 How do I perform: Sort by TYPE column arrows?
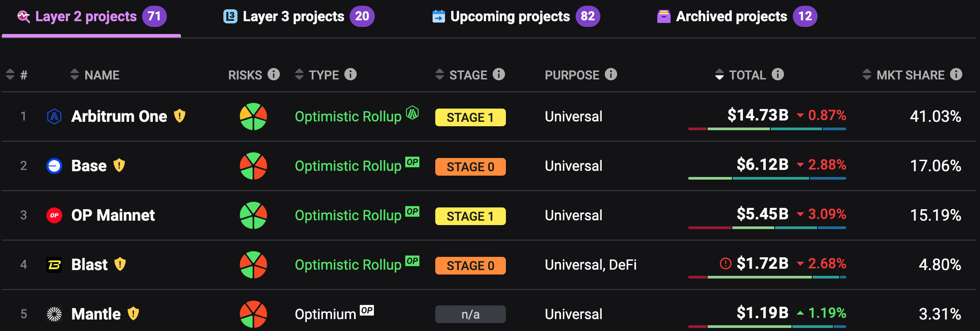(299, 75)
